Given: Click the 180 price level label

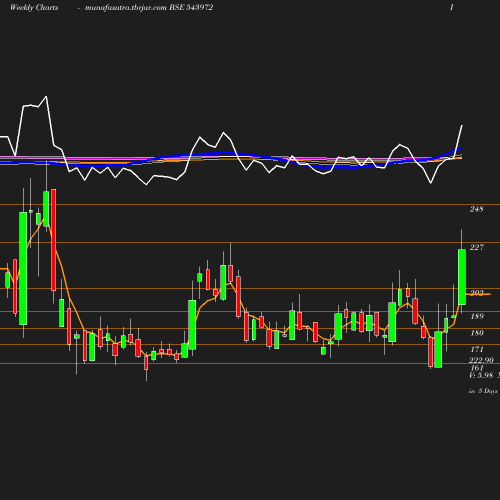Looking at the screenshot, I should point(477,333).
